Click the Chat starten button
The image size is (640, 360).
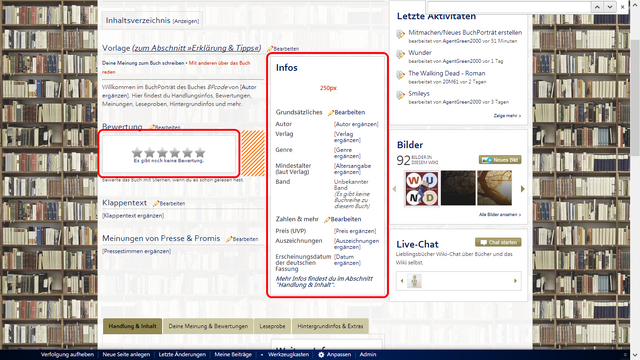[498, 242]
